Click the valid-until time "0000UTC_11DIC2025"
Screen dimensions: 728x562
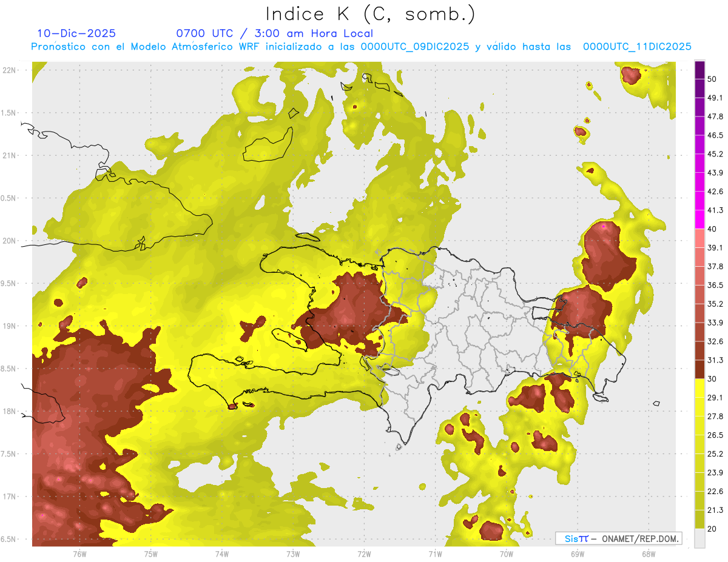pyautogui.click(x=638, y=47)
